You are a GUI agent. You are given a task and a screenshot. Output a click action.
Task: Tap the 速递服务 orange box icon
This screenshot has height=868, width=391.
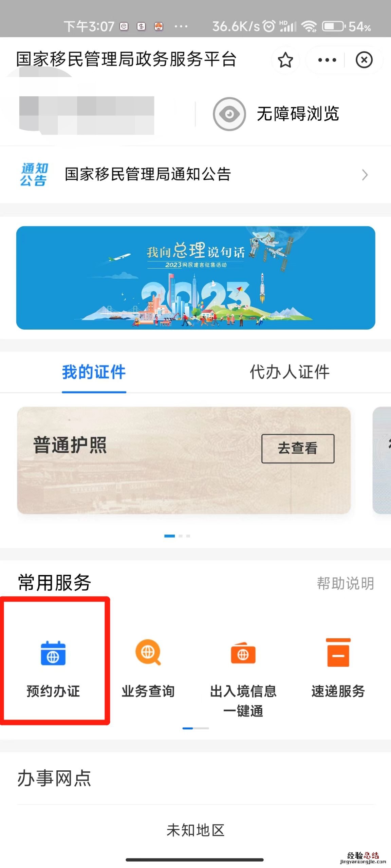338,652
